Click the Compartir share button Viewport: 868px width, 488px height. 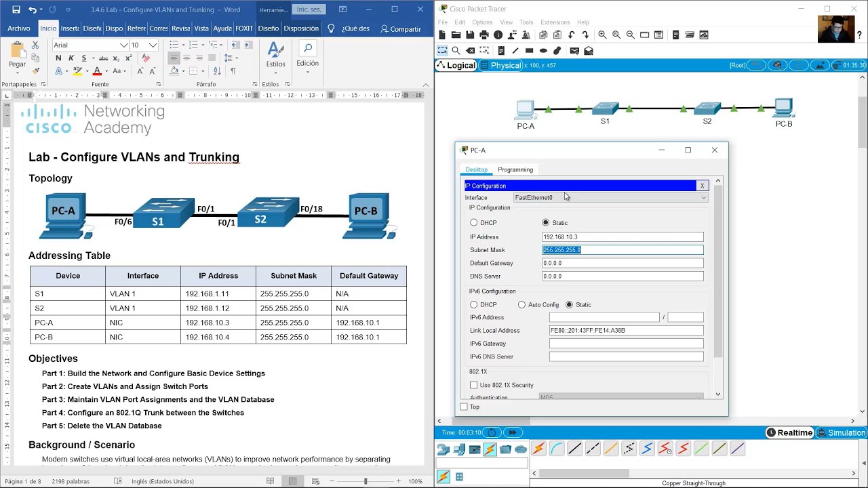401,29
